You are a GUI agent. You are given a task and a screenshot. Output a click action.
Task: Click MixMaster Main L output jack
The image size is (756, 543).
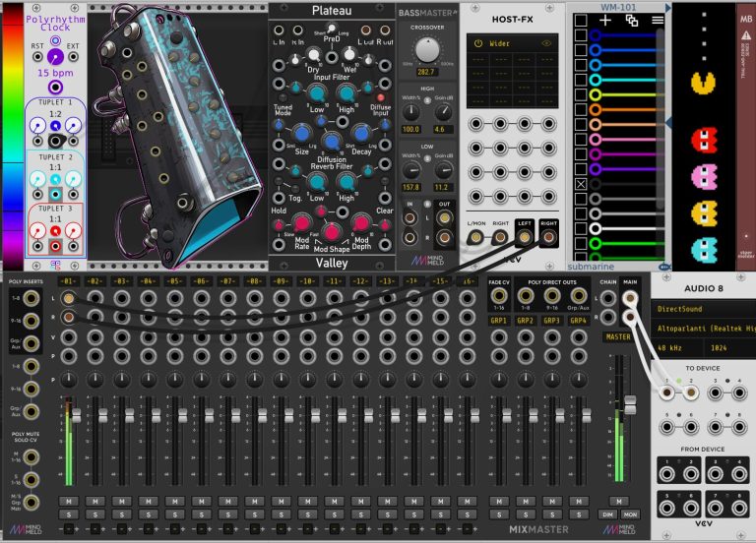(630, 298)
